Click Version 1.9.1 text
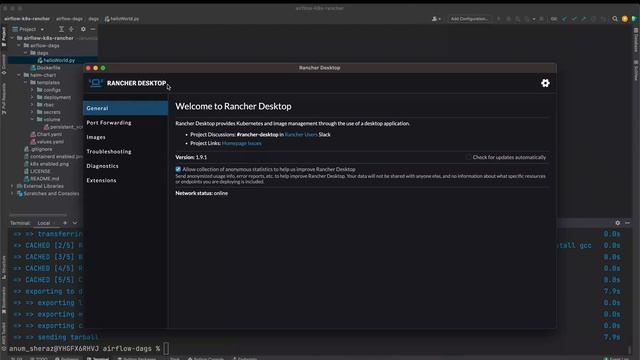 (191, 157)
